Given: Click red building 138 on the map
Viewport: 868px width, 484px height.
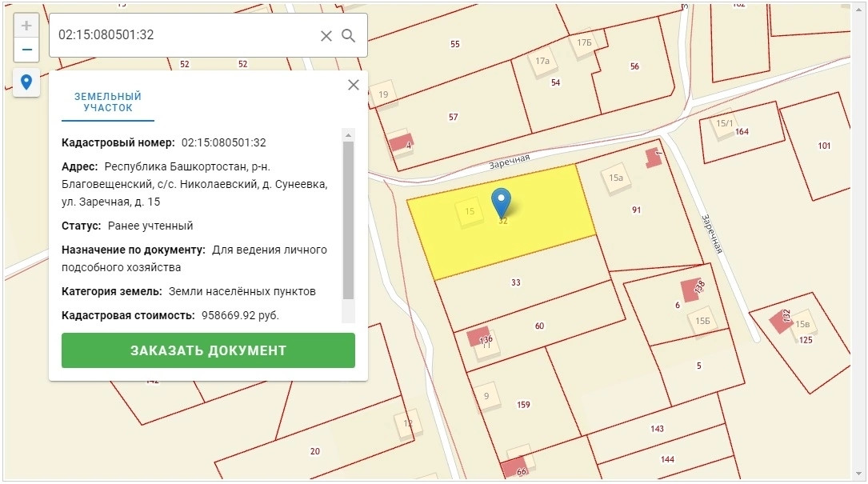Looking at the screenshot, I should point(693,290).
